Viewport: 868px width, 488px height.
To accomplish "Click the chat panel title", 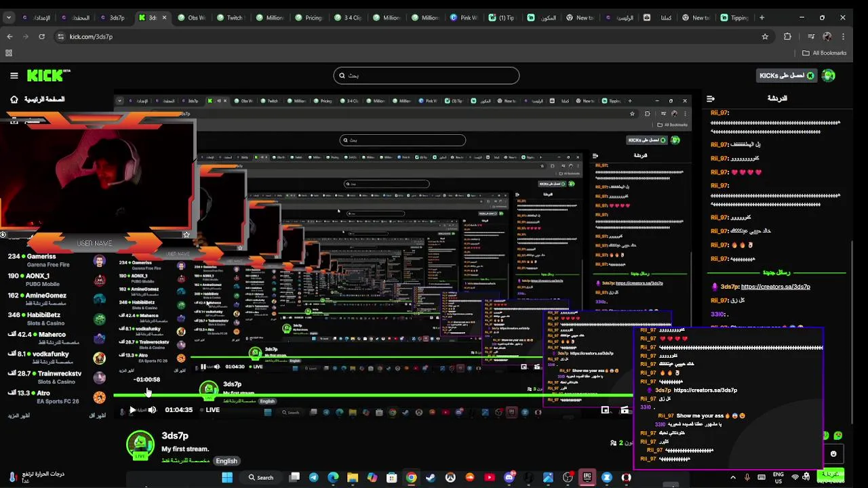I will click(777, 98).
